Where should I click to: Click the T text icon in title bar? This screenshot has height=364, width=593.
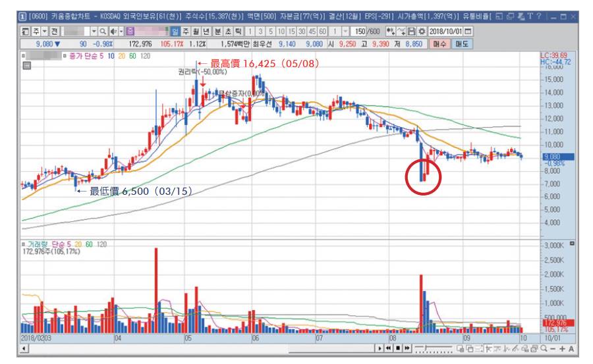(x=530, y=16)
